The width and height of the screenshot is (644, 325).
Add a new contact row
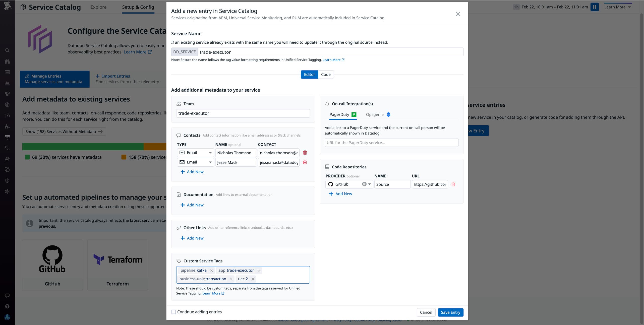(x=192, y=172)
